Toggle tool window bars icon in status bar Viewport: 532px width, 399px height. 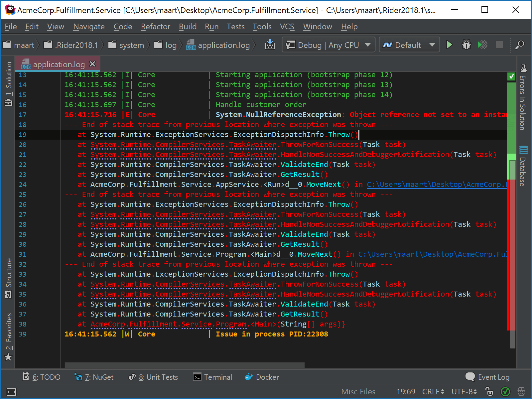coord(11,392)
